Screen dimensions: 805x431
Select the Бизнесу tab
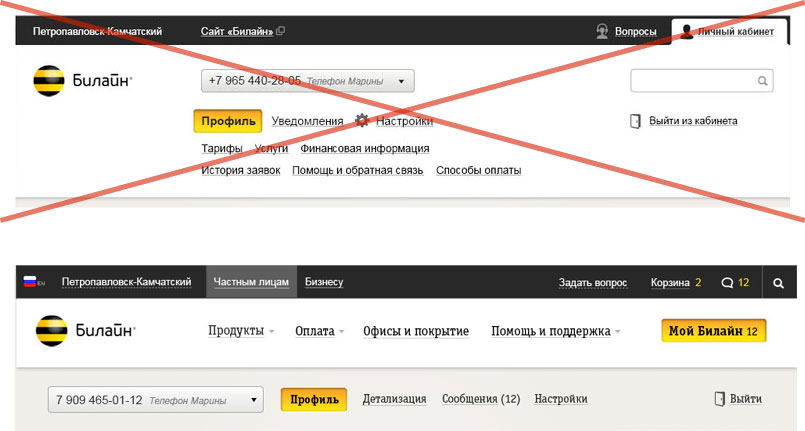point(324,282)
